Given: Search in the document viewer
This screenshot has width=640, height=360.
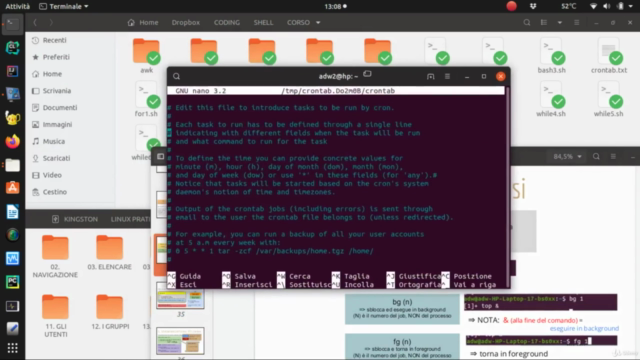Looking at the screenshot, I should pos(596,157).
